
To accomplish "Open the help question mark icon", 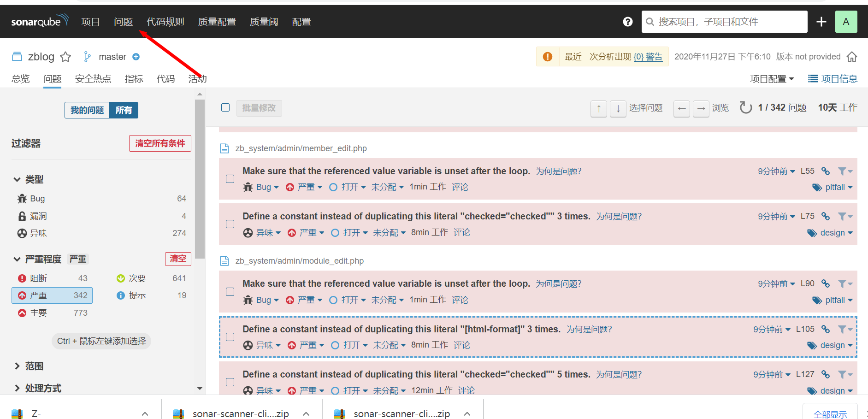I will click(x=627, y=22).
